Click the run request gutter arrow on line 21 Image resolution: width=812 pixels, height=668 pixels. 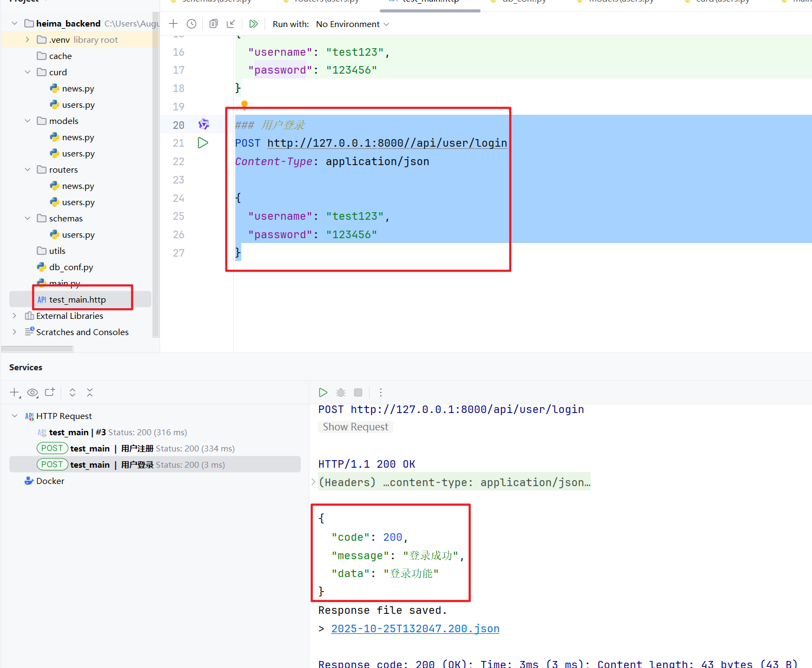coord(203,143)
